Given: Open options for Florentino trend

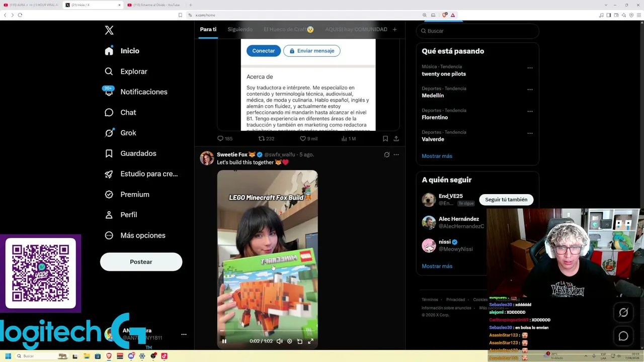Looking at the screenshot, I should 530,112.
